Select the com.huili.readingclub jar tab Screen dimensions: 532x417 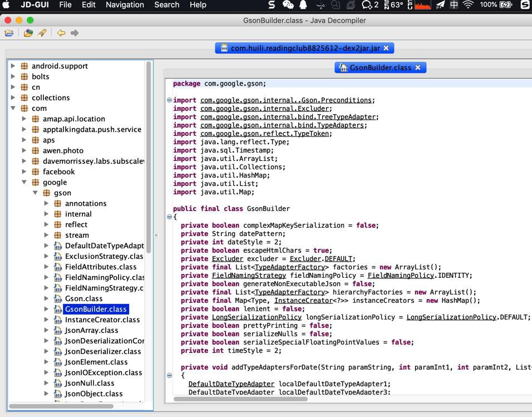[x=305, y=48]
